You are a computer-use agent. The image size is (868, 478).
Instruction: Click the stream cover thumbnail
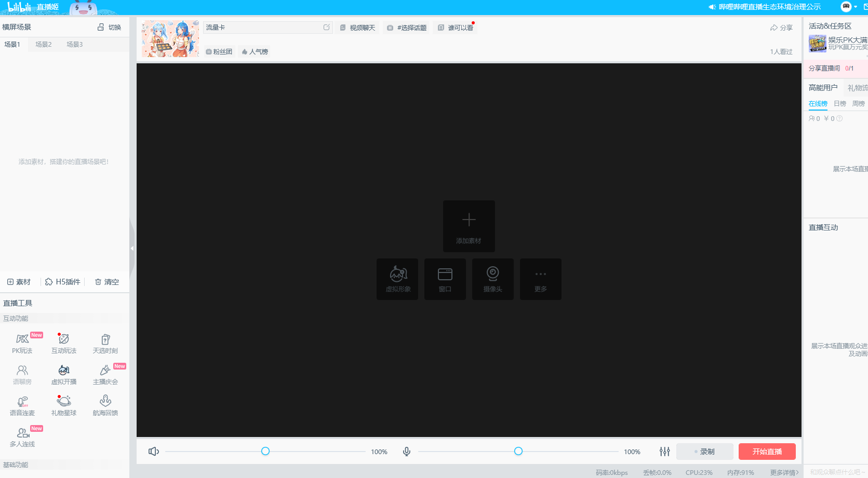pos(170,39)
